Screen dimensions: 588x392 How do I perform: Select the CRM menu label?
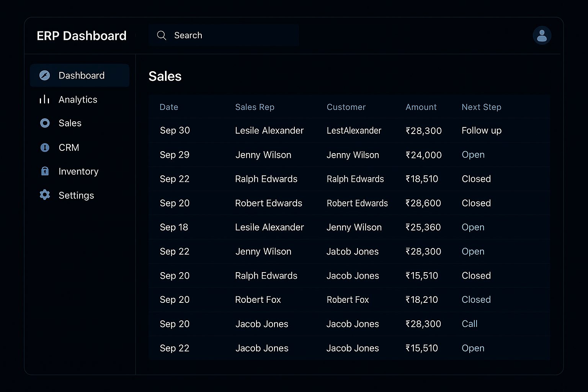[69, 147]
